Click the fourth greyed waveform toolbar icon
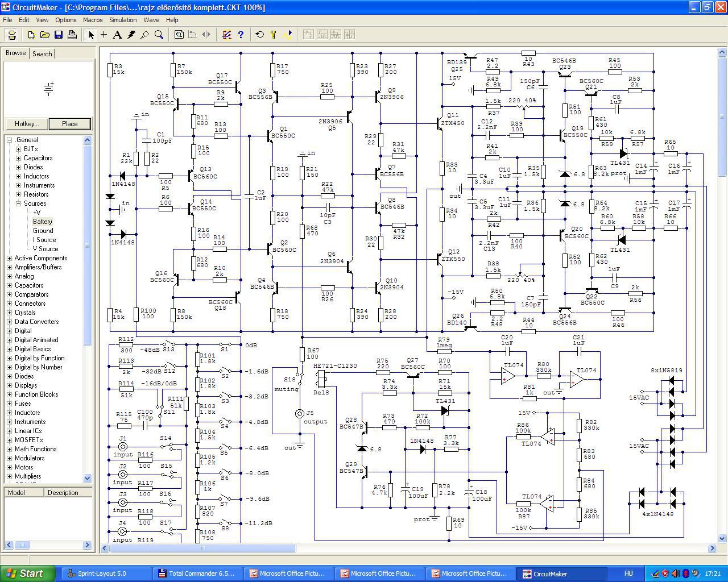The image size is (728, 582). point(349,35)
